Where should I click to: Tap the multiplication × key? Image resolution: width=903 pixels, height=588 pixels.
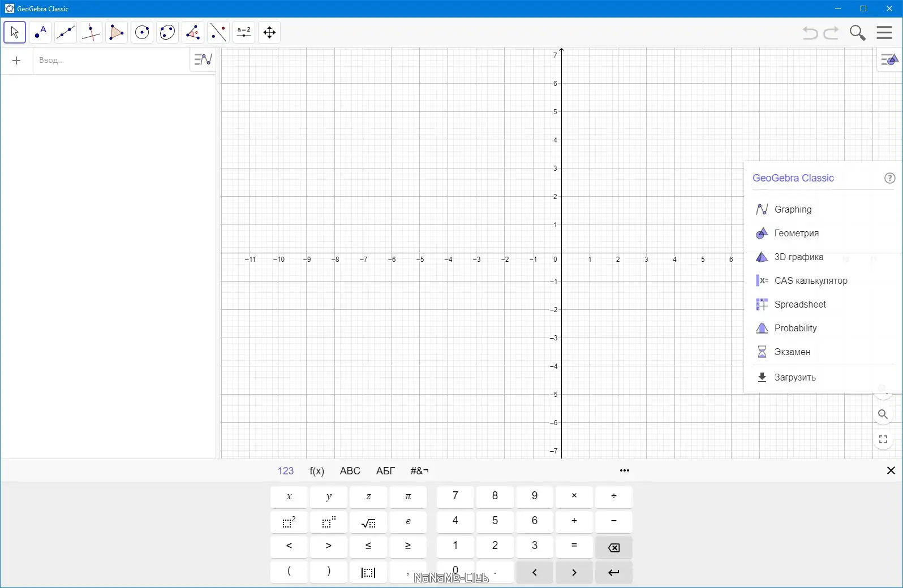[574, 496]
